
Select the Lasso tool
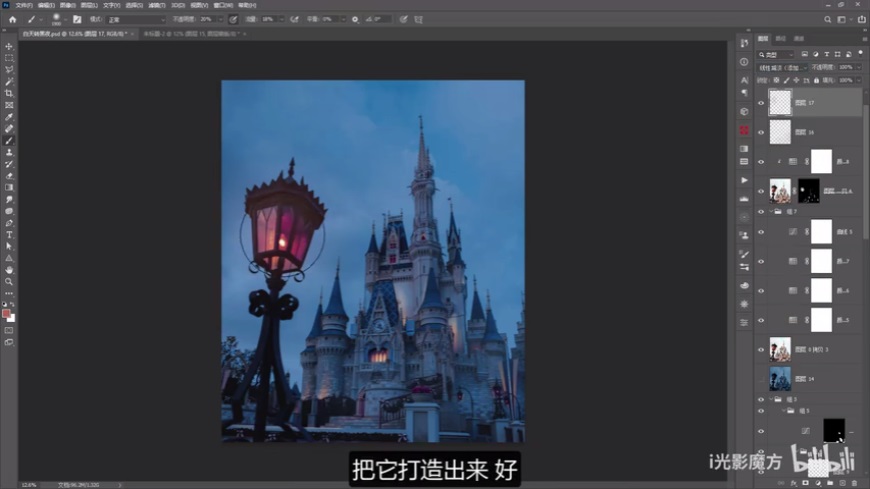coord(9,69)
